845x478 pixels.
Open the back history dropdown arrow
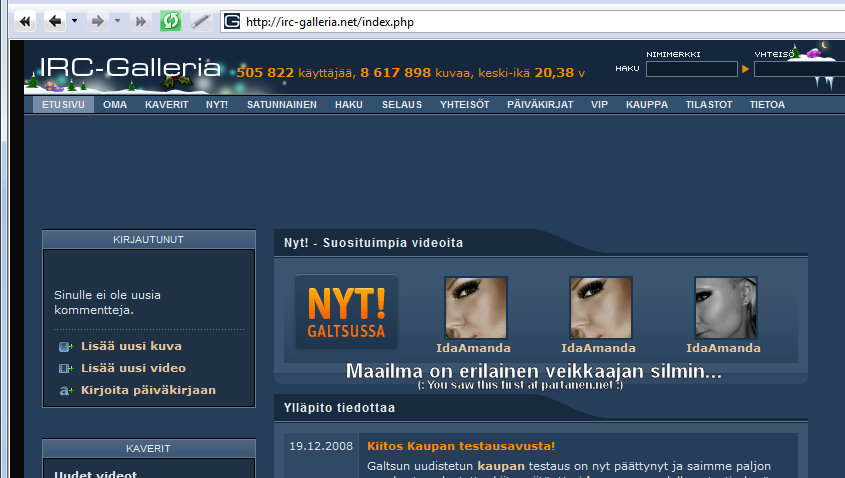pyautogui.click(x=74, y=21)
